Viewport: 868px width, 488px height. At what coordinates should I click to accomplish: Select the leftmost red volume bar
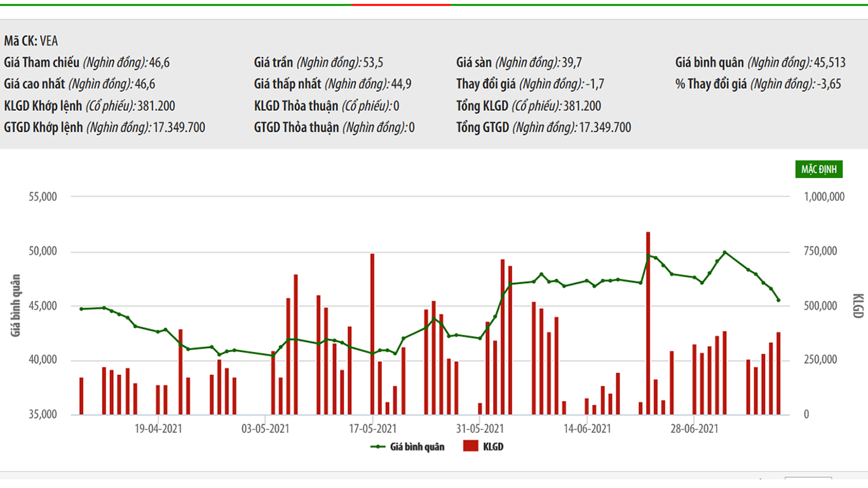81,396
